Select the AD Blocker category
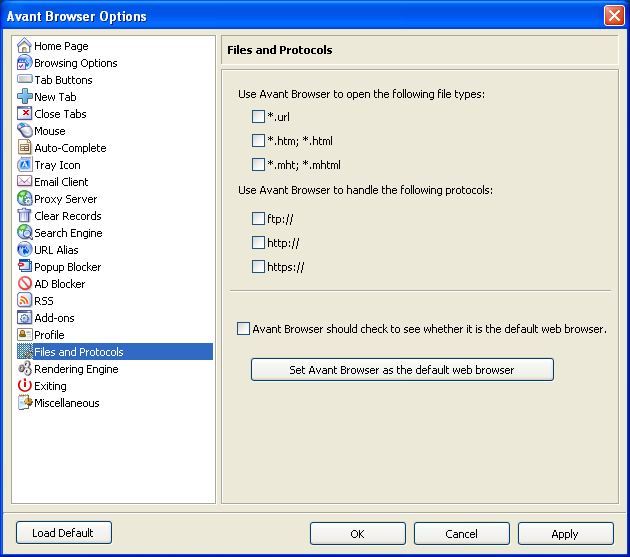 point(59,284)
